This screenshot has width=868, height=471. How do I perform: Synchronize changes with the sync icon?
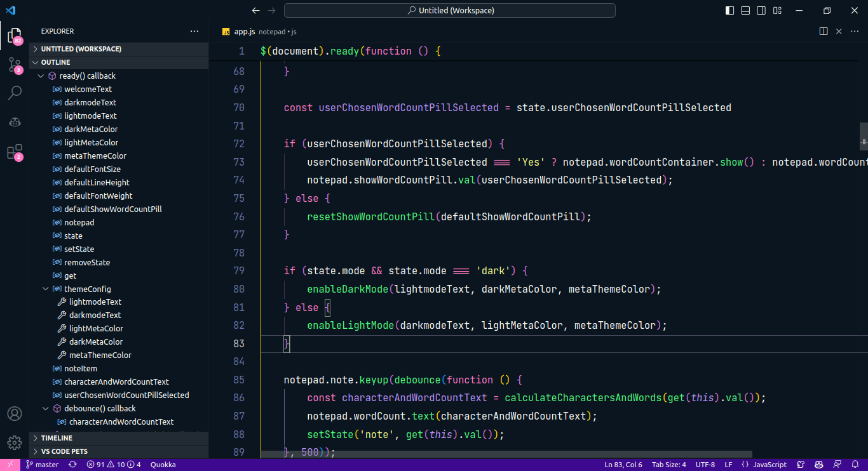point(72,465)
